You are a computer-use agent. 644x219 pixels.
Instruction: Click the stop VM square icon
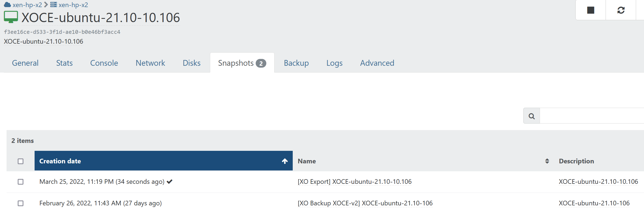click(x=591, y=10)
